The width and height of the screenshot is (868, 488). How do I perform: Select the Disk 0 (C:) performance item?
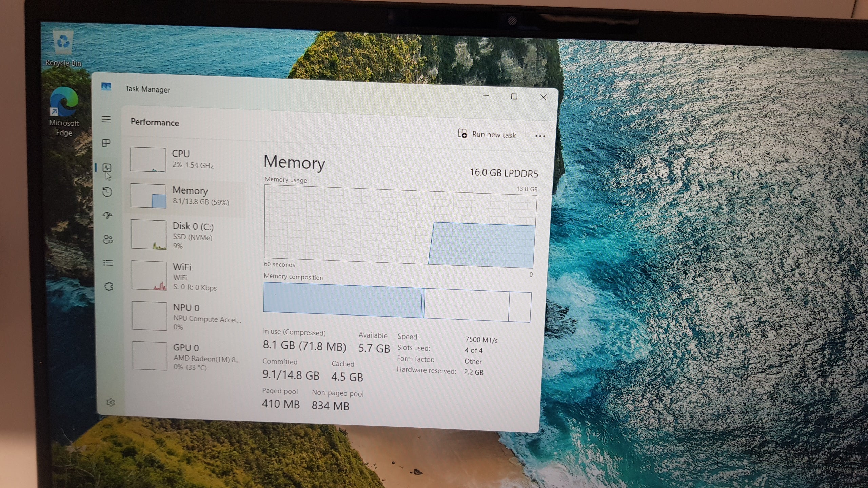pyautogui.click(x=187, y=235)
